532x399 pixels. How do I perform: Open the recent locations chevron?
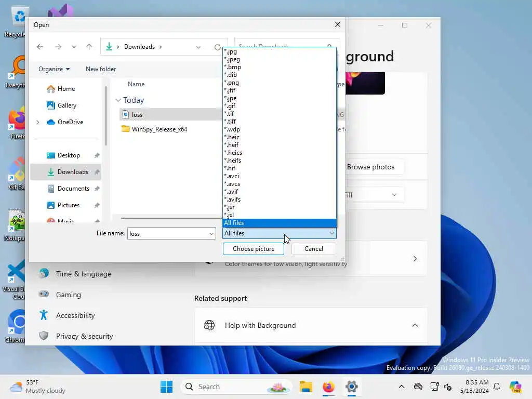(74, 47)
